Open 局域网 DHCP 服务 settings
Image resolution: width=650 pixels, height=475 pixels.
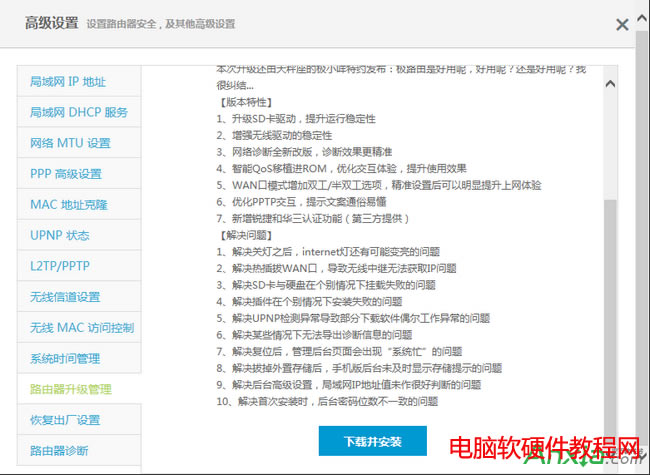(x=79, y=112)
